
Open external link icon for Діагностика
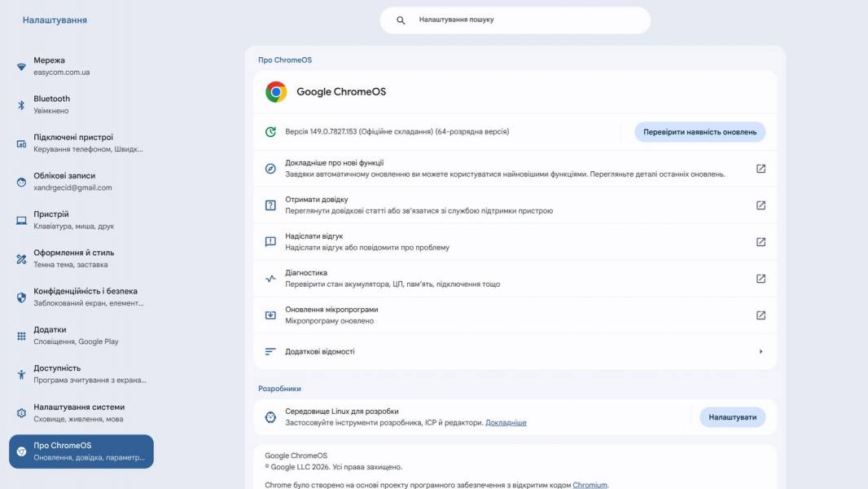pyautogui.click(x=761, y=279)
